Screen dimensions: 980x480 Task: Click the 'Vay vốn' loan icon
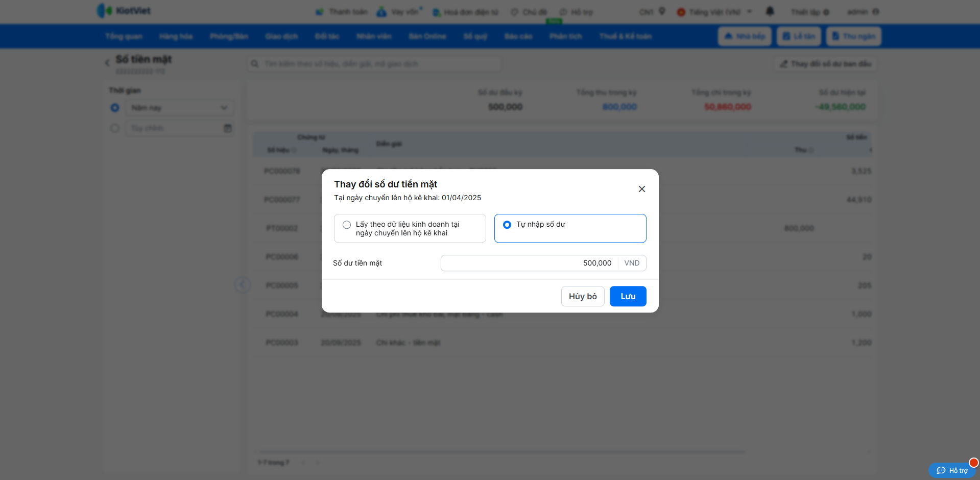(381, 12)
